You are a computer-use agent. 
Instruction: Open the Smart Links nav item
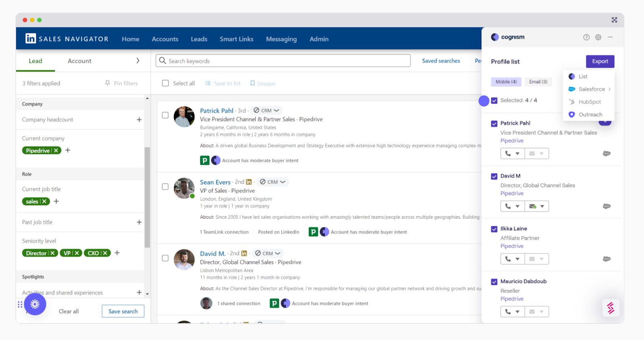click(237, 39)
